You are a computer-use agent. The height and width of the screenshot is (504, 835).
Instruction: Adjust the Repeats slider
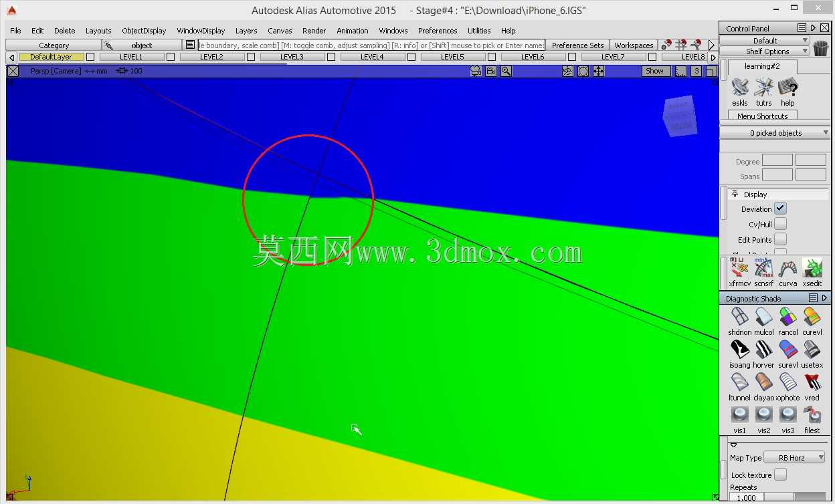pyautogui.click(x=795, y=498)
